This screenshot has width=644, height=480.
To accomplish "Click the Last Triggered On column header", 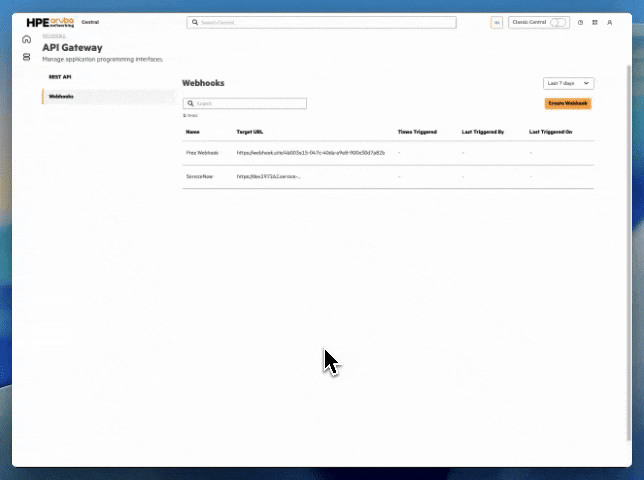I will tap(550, 132).
